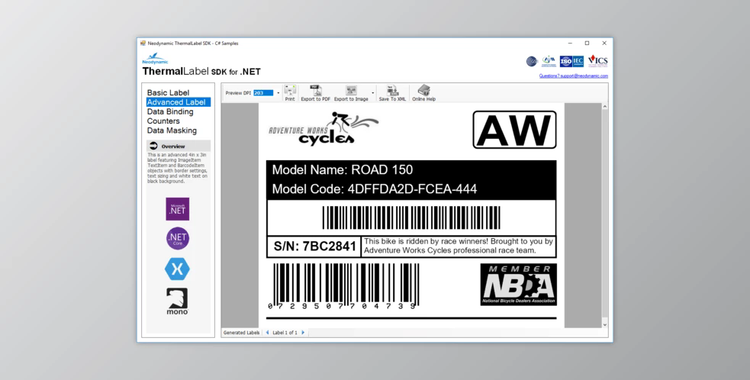This screenshot has height=380, width=750.
Task: Click the Microsoft .NET purple logo
Action: click(x=177, y=209)
